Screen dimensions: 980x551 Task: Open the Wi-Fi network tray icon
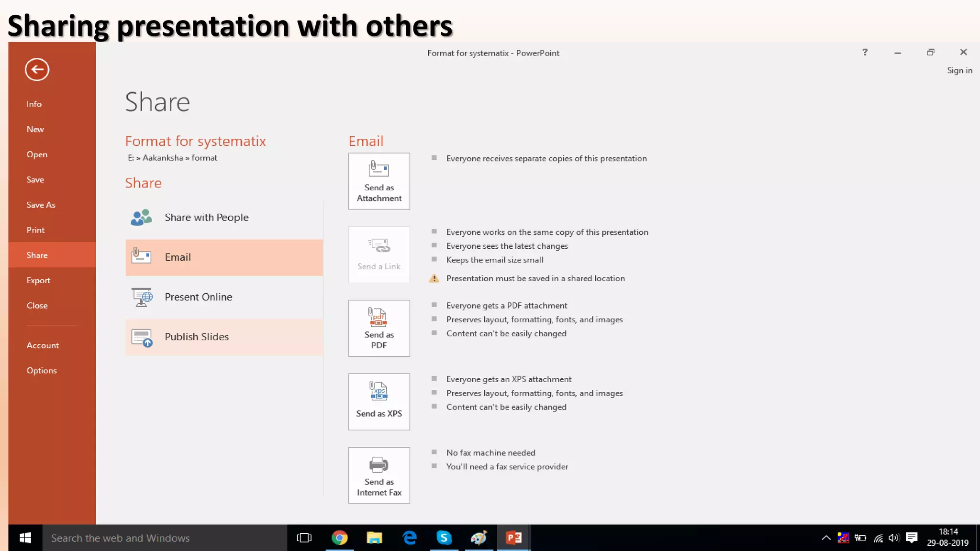coord(878,538)
